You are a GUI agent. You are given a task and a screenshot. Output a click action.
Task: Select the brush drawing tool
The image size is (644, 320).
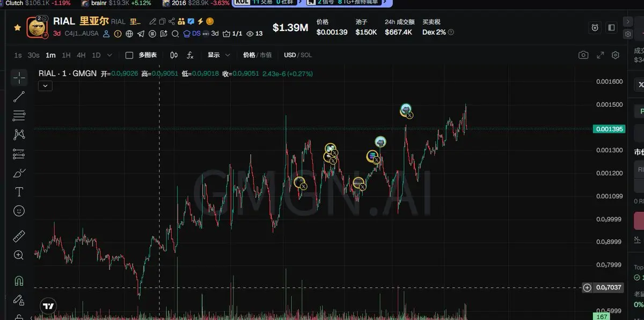point(19,173)
